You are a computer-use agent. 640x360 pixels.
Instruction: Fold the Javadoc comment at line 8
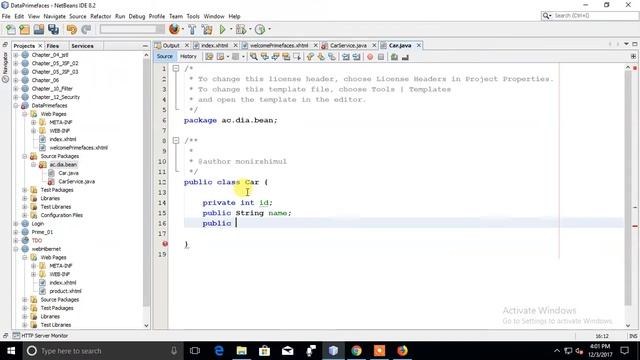pos(176,140)
